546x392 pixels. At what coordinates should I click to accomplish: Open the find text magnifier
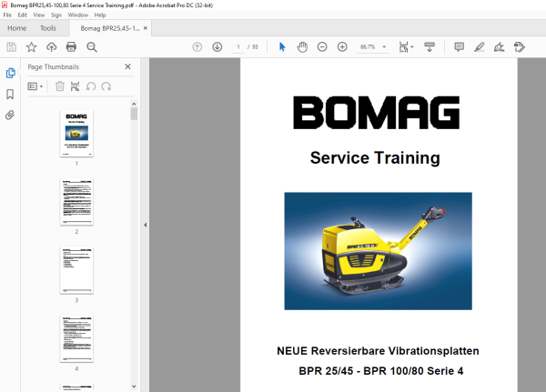tap(92, 47)
